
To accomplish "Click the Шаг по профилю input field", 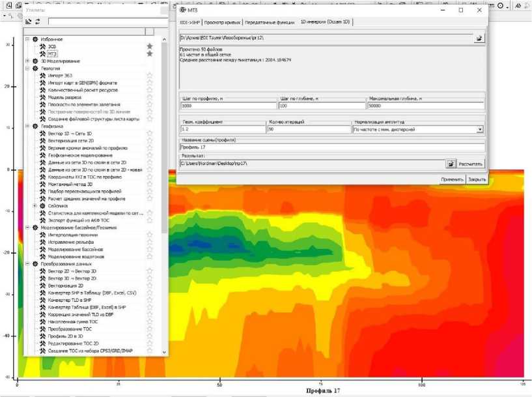I will coord(228,106).
